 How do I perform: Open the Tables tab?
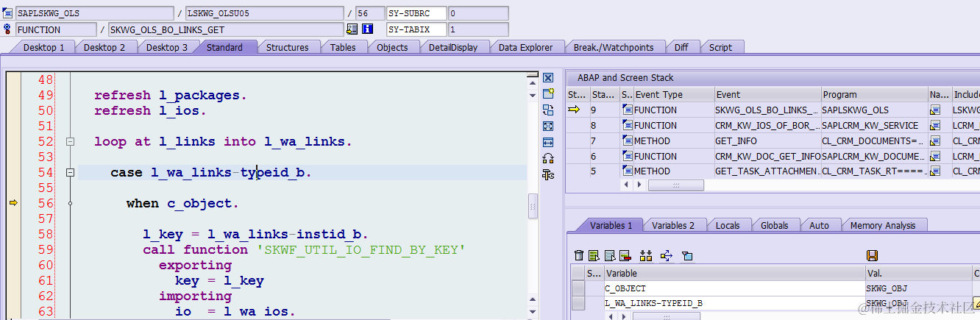[x=343, y=47]
